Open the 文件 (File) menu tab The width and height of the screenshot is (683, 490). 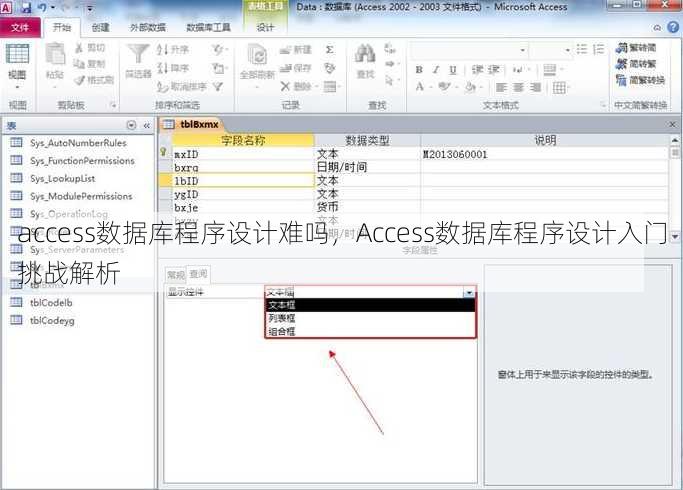pyautogui.click(x=20, y=27)
